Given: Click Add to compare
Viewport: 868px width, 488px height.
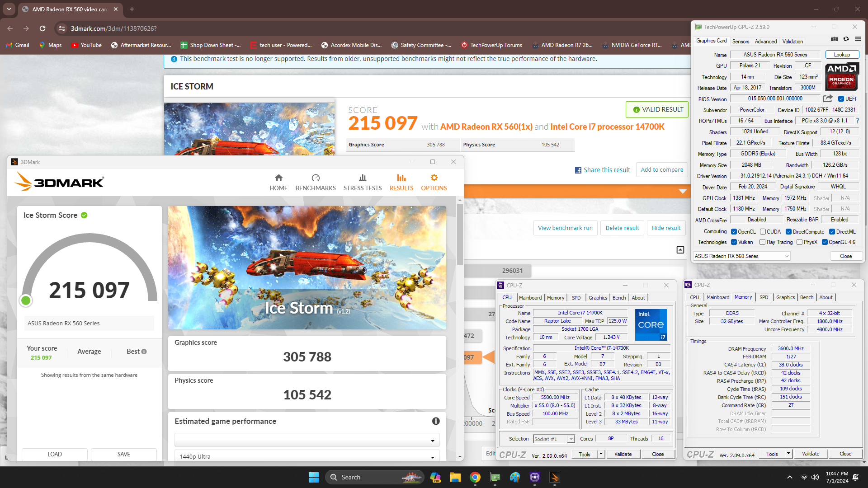Looking at the screenshot, I should [662, 170].
